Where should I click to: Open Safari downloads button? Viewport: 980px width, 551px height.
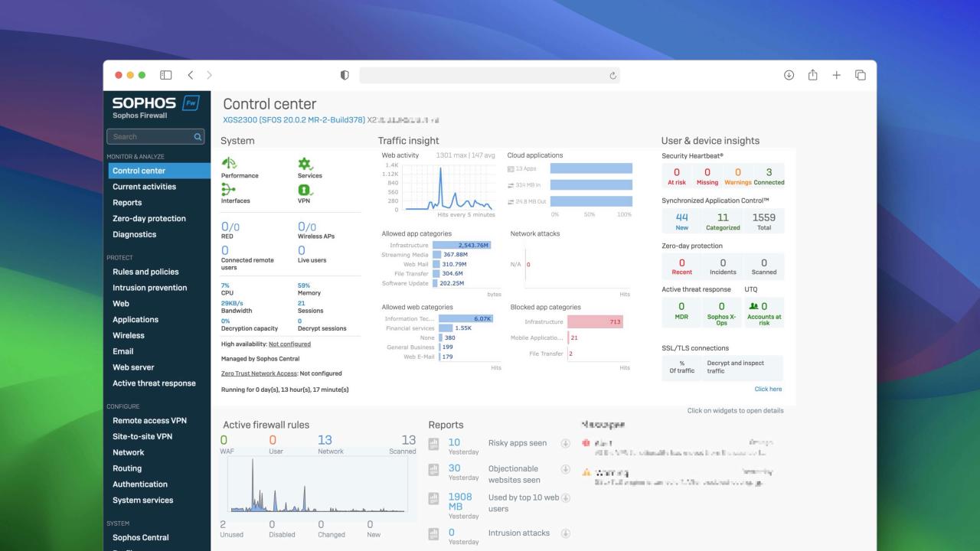click(789, 75)
